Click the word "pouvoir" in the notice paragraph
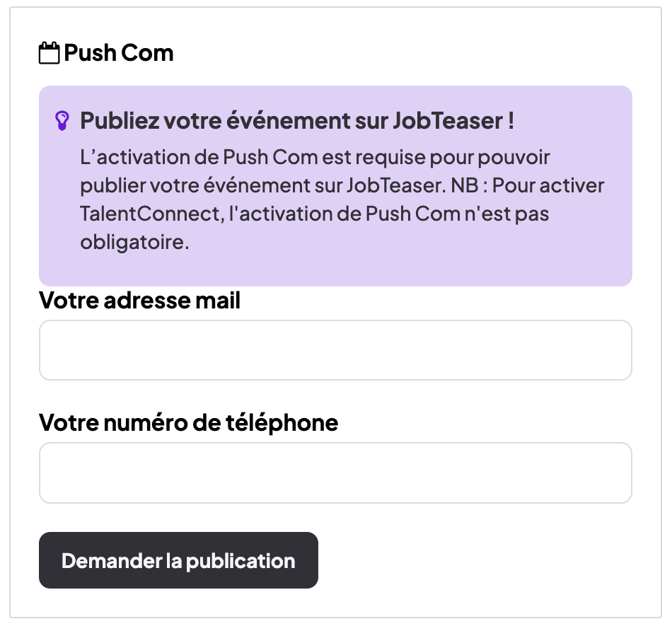This screenshot has width=672, height=631. tap(517, 156)
